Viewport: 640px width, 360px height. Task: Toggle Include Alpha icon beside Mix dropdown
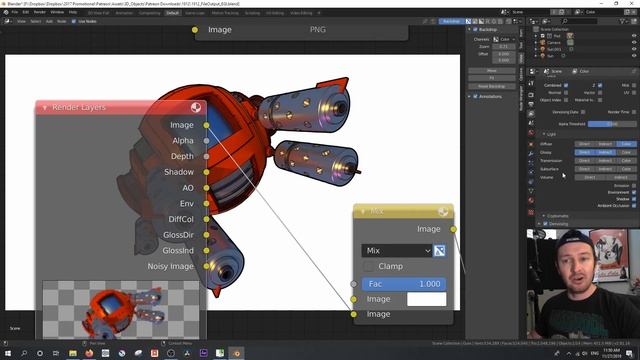[x=440, y=251]
